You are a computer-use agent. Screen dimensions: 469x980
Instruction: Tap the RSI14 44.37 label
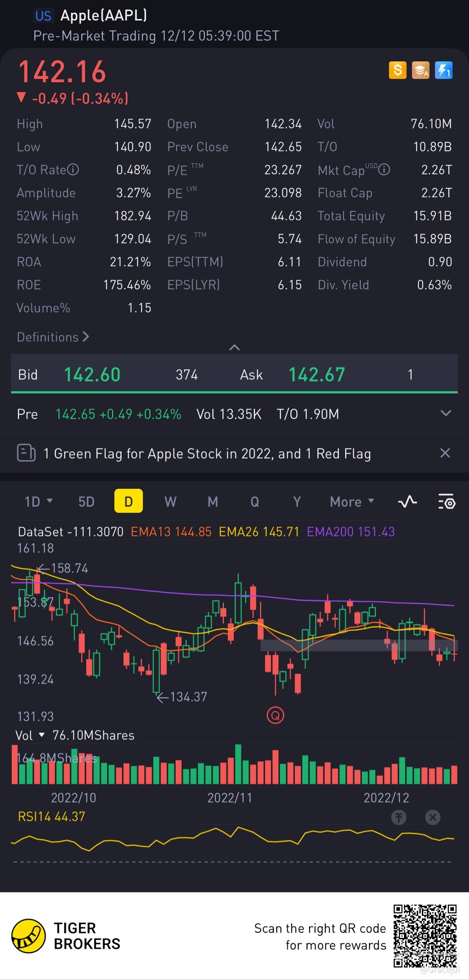click(51, 816)
